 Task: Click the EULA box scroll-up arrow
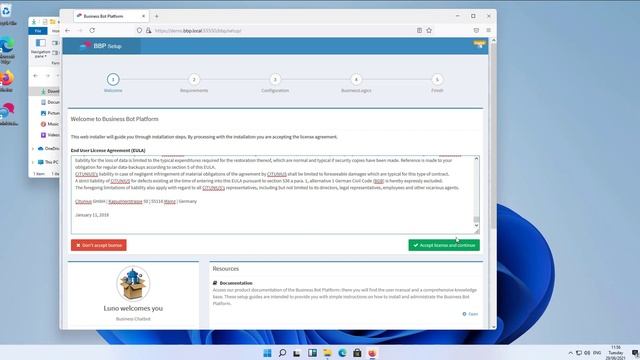point(476,159)
